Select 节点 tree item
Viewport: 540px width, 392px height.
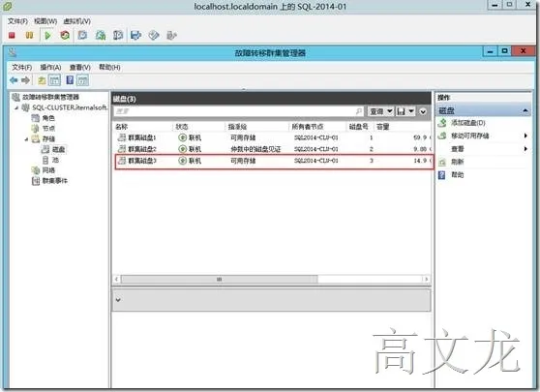click(48, 129)
